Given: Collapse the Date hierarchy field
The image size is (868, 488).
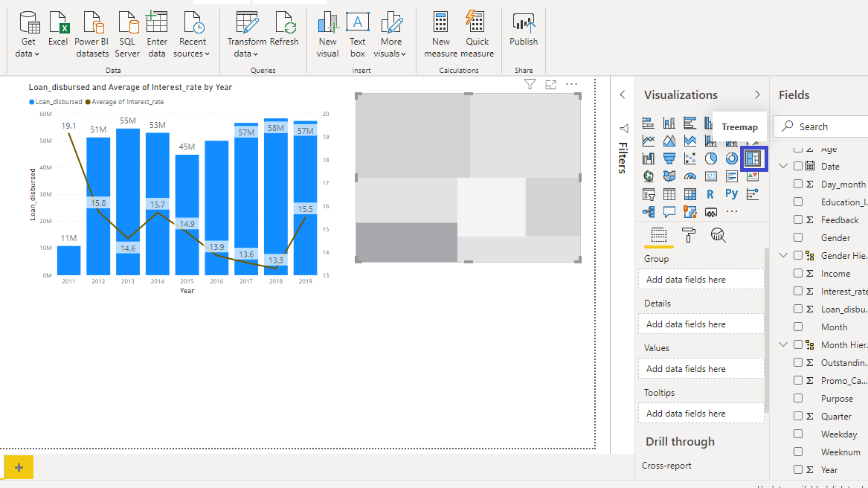Looking at the screenshot, I should point(782,166).
